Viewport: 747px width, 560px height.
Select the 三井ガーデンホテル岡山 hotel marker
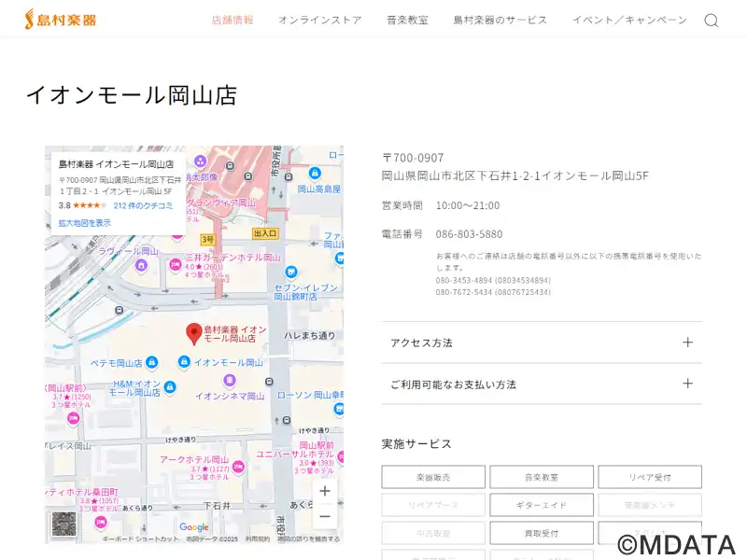pos(176,264)
